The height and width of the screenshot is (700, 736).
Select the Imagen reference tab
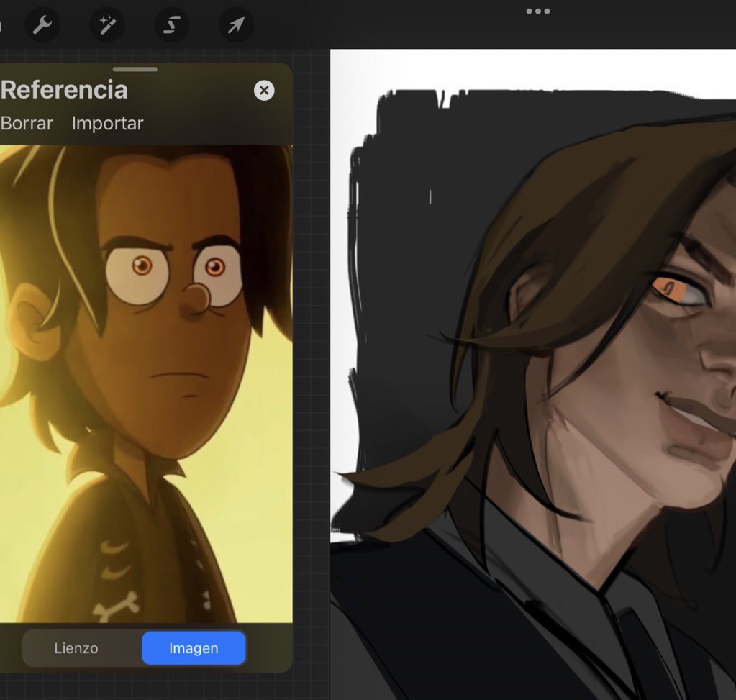point(194,648)
